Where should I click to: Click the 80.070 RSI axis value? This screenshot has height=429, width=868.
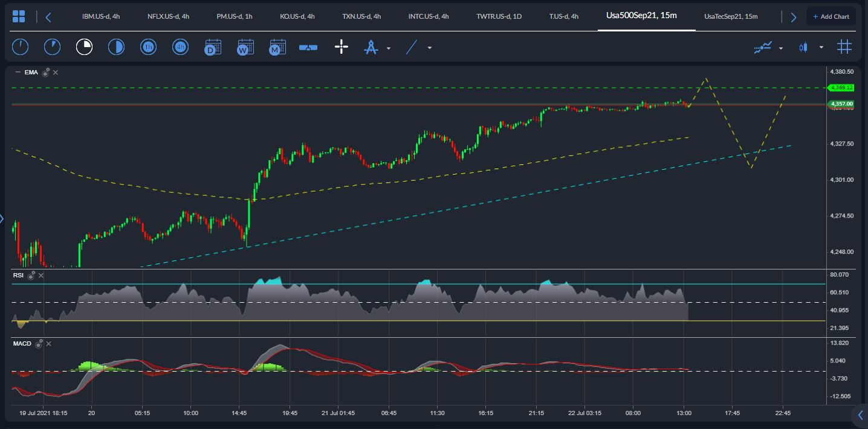(x=840, y=274)
